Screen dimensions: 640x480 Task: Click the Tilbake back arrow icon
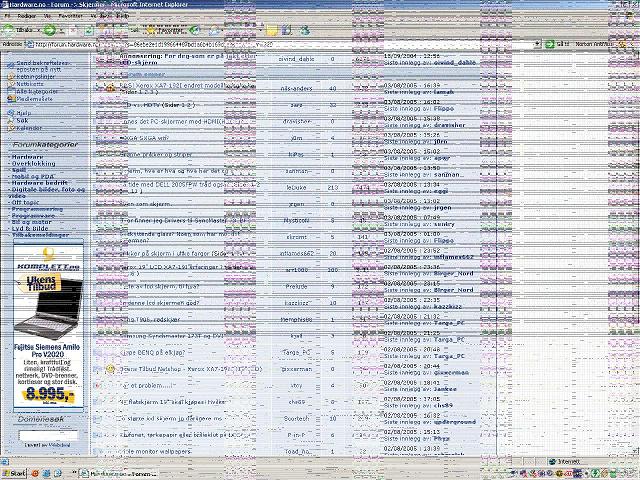click(8, 30)
